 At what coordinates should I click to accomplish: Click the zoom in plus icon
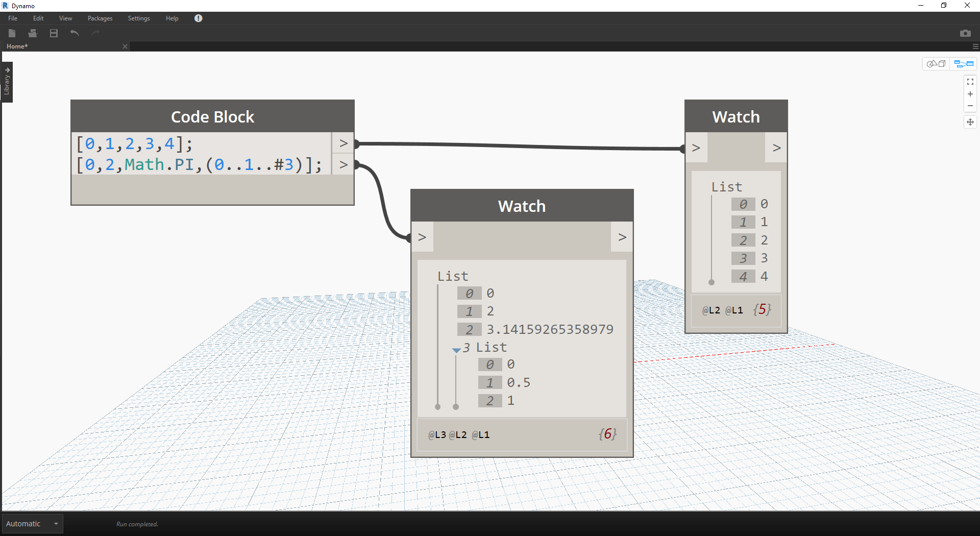(970, 94)
